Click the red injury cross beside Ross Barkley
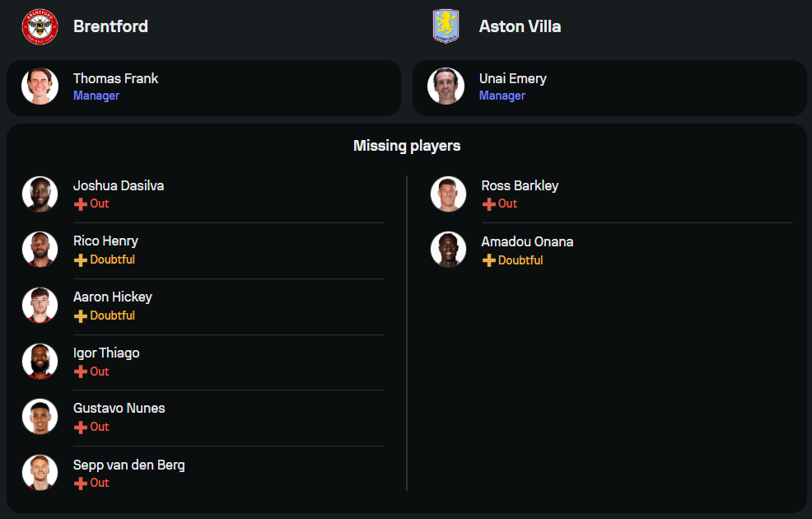The height and width of the screenshot is (519, 812). coord(488,204)
